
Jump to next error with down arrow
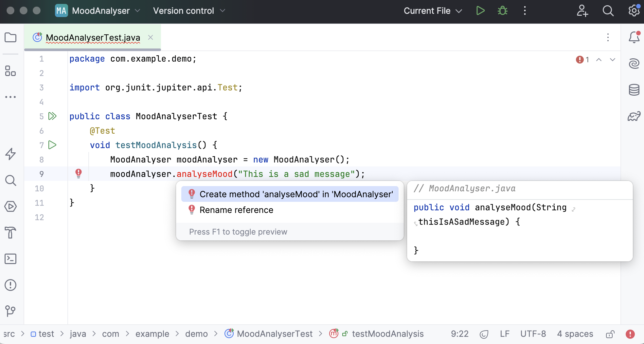(x=613, y=60)
